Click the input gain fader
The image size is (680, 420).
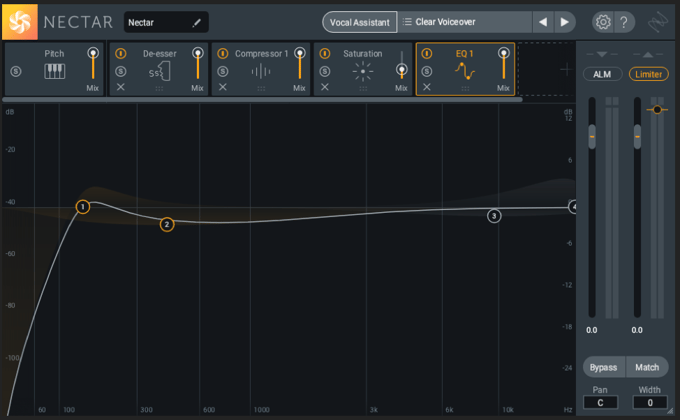592,137
